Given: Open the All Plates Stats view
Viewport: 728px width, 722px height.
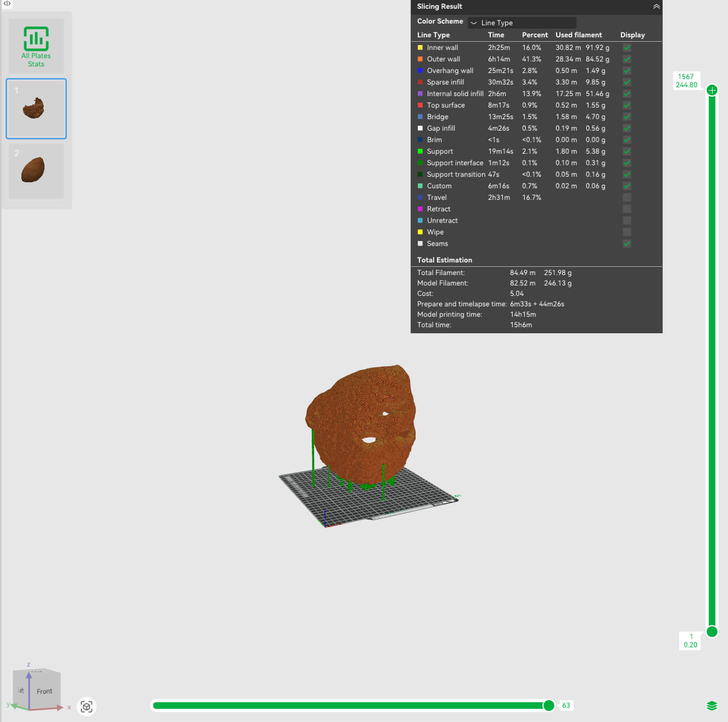Looking at the screenshot, I should (x=36, y=46).
